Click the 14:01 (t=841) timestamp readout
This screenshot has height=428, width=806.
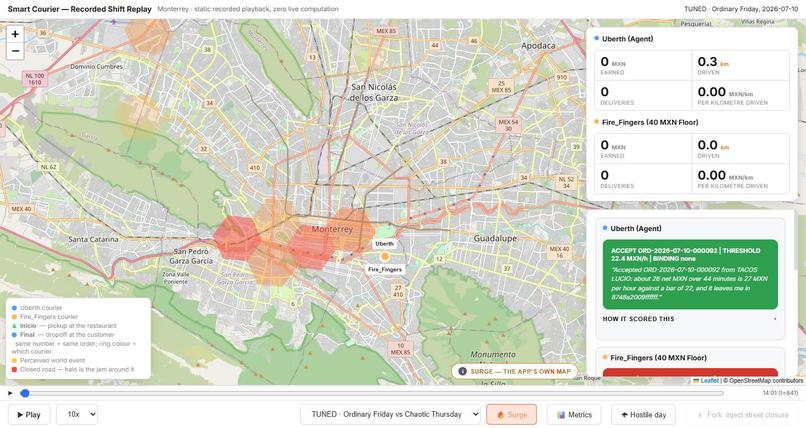pyautogui.click(x=780, y=393)
